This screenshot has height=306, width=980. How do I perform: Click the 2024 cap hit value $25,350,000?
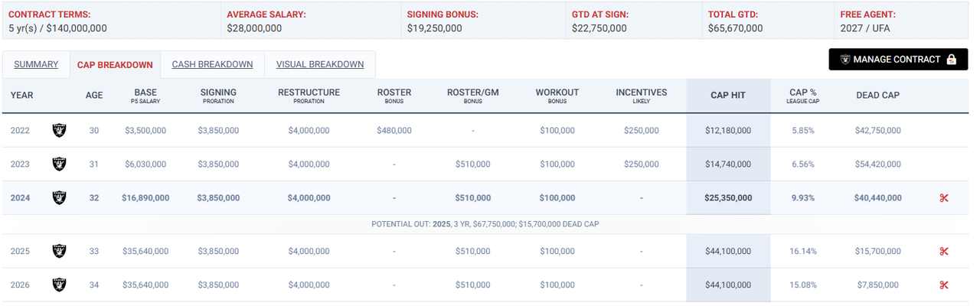coord(728,198)
